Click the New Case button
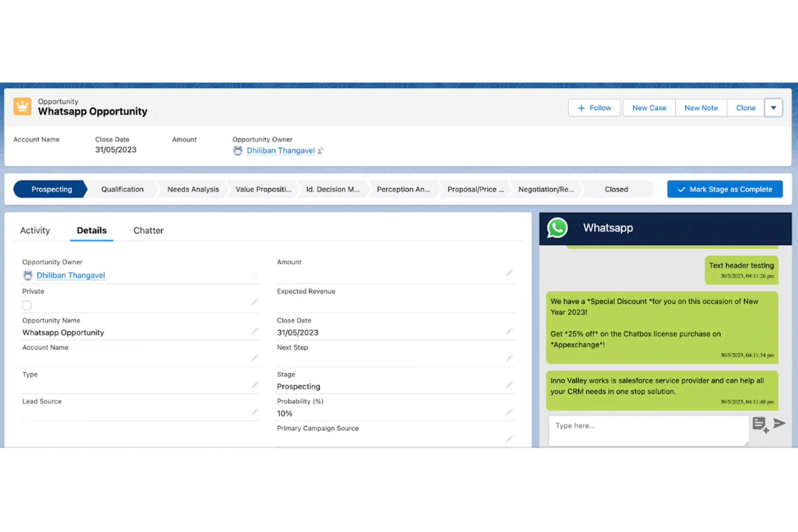 pyautogui.click(x=649, y=108)
